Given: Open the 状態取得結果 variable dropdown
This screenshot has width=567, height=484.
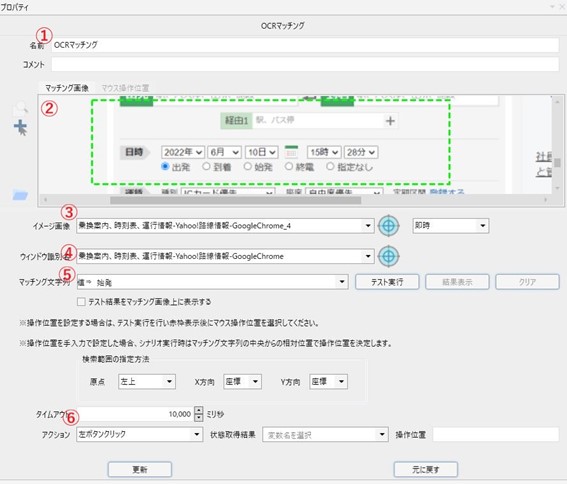Looking at the screenshot, I should (382, 434).
